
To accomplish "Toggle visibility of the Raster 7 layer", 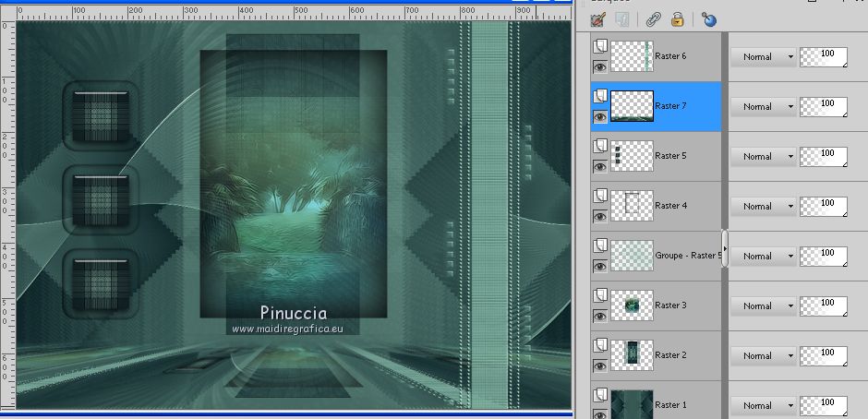I will 600,117.
